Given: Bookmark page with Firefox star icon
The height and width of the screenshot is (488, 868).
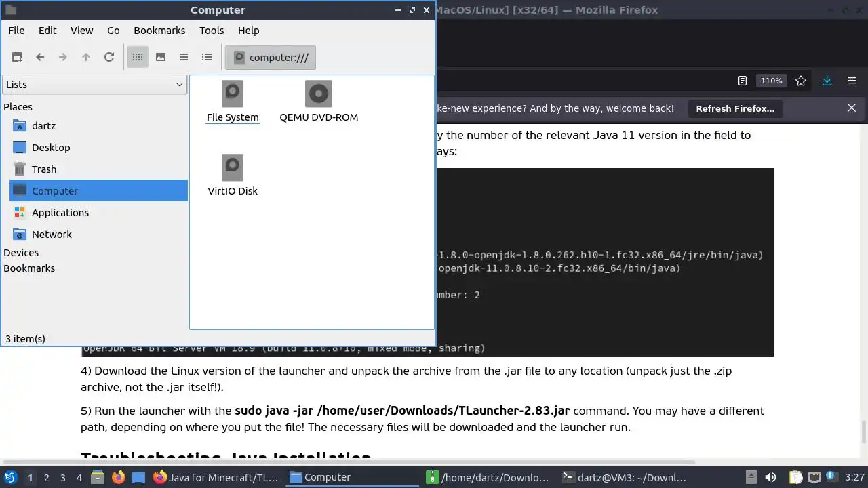Looking at the screenshot, I should pyautogui.click(x=801, y=81).
